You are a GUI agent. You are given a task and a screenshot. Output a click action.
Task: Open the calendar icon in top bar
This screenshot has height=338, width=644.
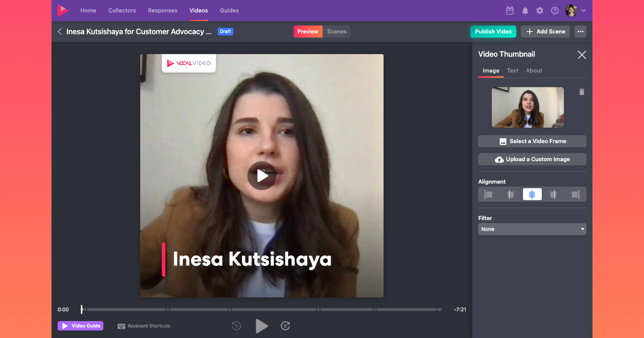coord(510,10)
